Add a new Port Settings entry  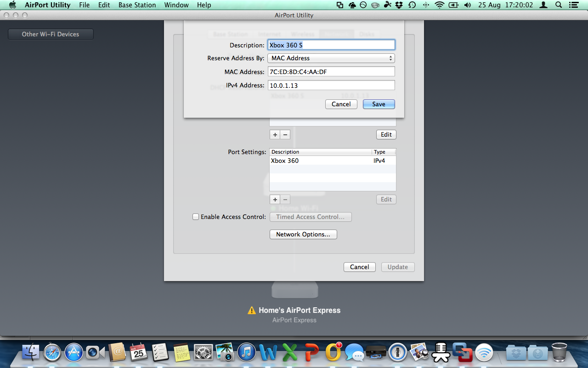click(x=275, y=199)
